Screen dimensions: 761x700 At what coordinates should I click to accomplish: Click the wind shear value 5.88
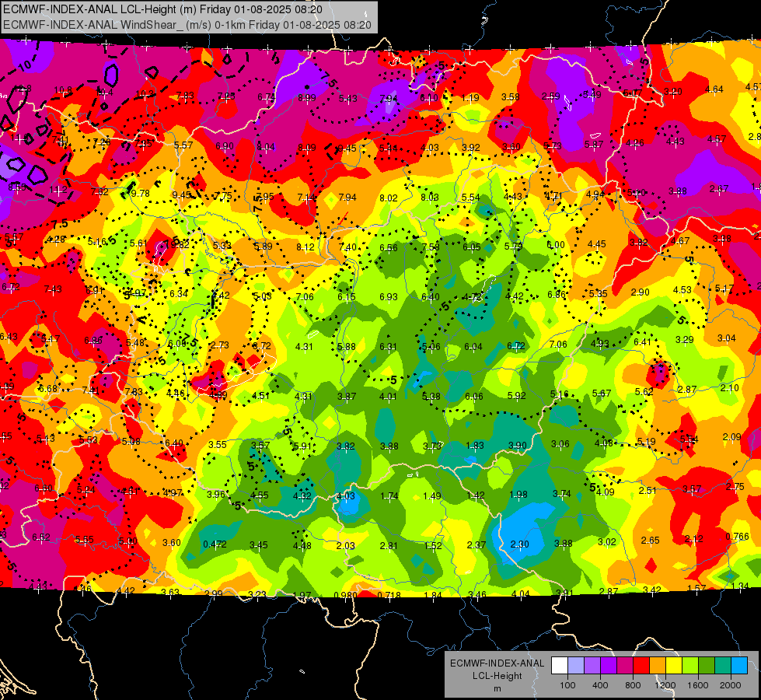click(346, 346)
